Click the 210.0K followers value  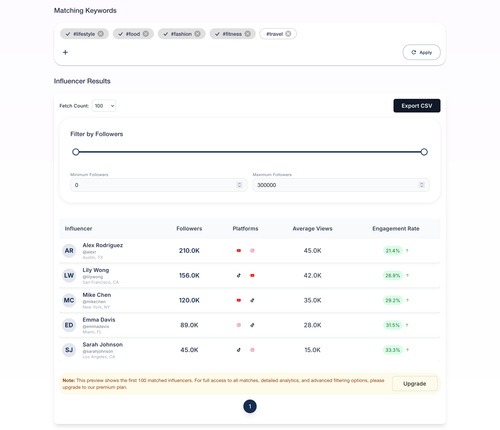189,251
